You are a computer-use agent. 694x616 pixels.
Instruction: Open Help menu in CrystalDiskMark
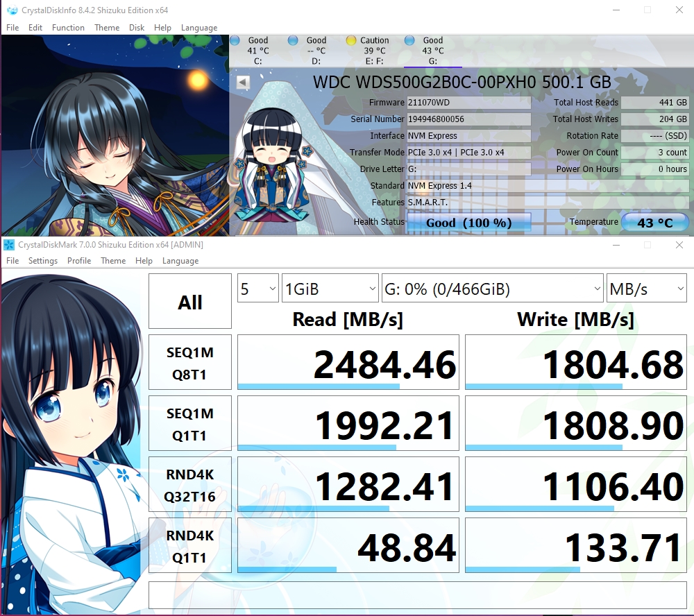(x=144, y=261)
